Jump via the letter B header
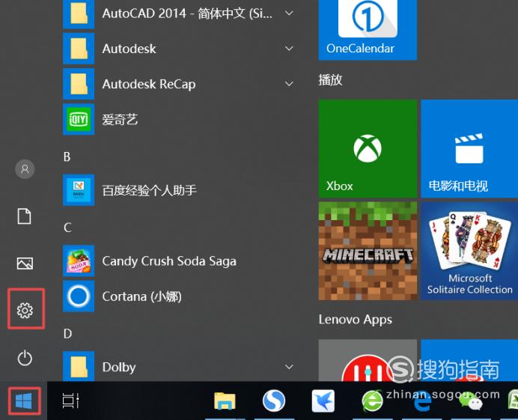The height and width of the screenshot is (420, 518). (x=67, y=156)
